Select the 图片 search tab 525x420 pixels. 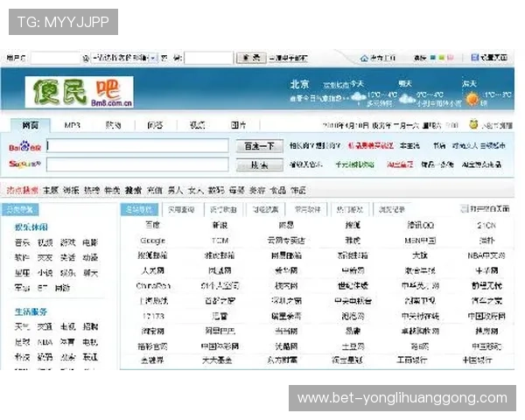click(x=238, y=125)
